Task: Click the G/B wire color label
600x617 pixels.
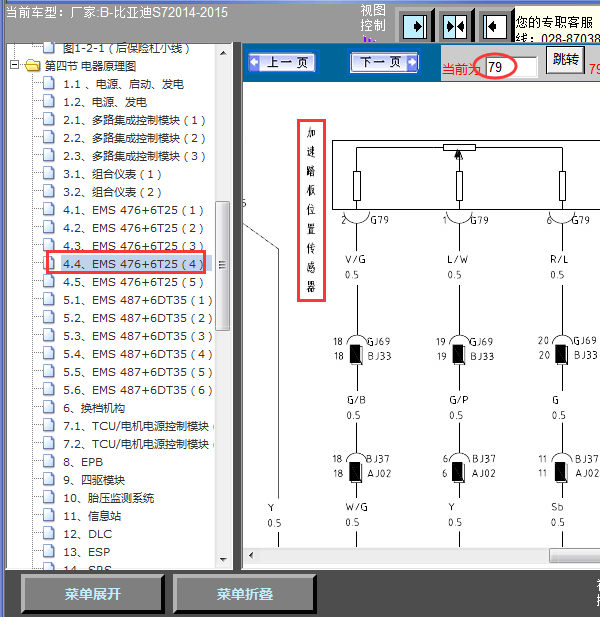Action: coord(356,400)
